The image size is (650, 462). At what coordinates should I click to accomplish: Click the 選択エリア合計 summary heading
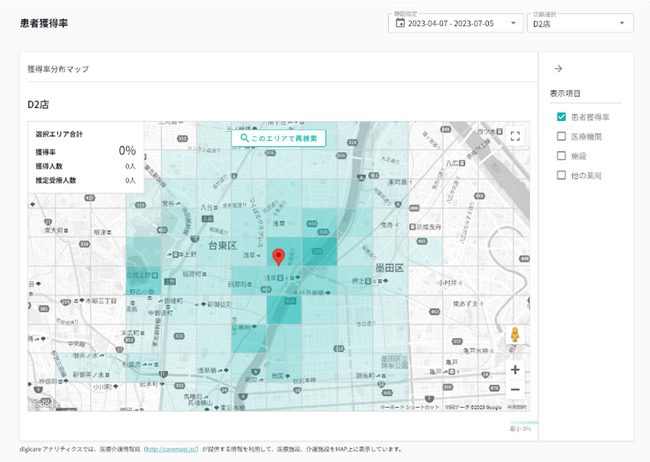[59, 134]
